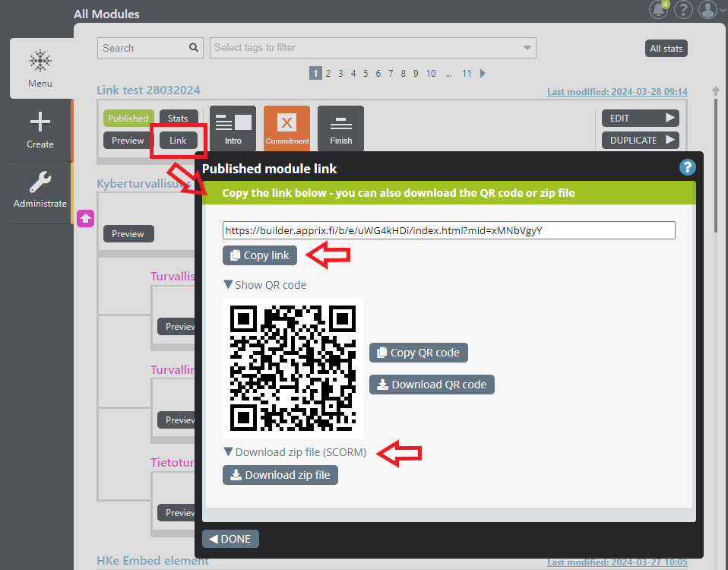Viewport: 728px width, 570px height.
Task: Click the EDIT button
Action: pyautogui.click(x=641, y=119)
